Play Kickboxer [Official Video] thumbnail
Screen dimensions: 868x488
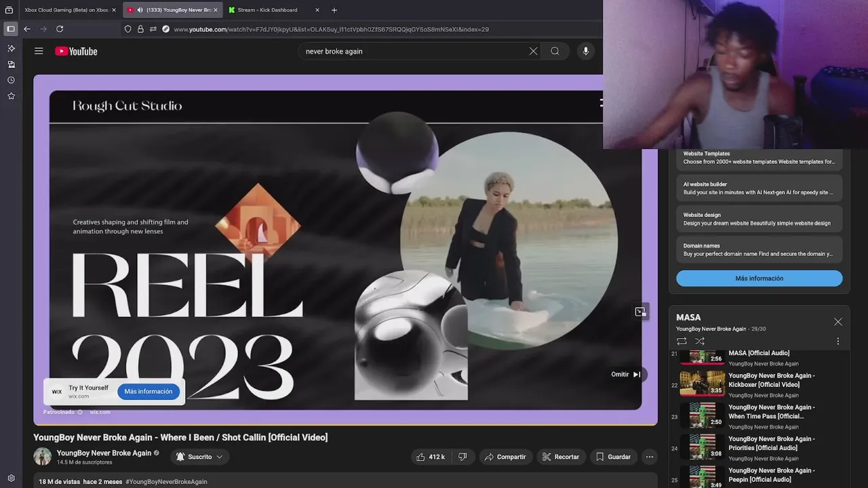[x=703, y=382]
